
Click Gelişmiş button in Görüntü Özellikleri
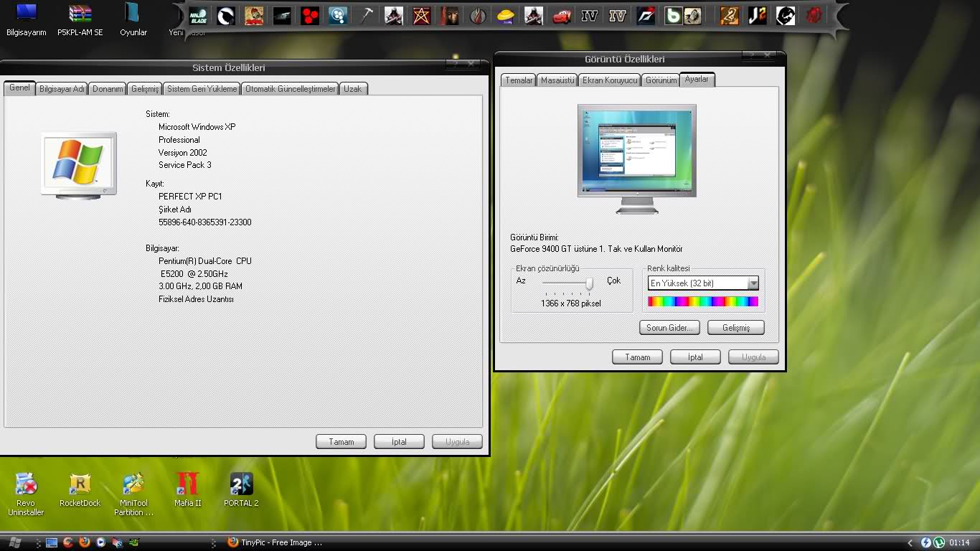pos(736,328)
